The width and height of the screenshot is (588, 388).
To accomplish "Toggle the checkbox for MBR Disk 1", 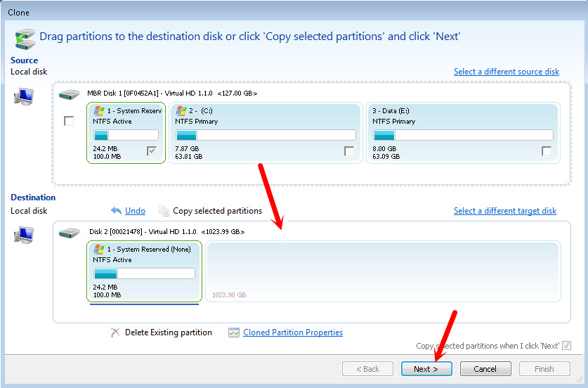I will [x=69, y=121].
